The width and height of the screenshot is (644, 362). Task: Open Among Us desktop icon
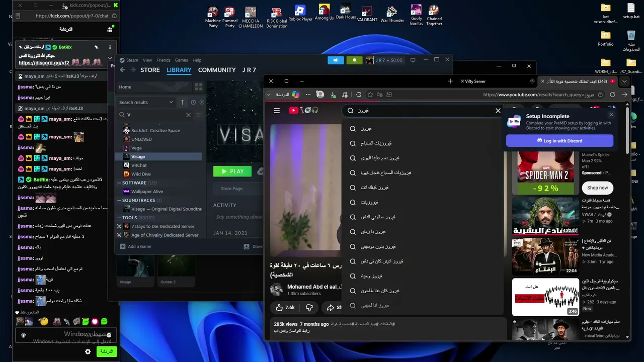click(x=324, y=13)
